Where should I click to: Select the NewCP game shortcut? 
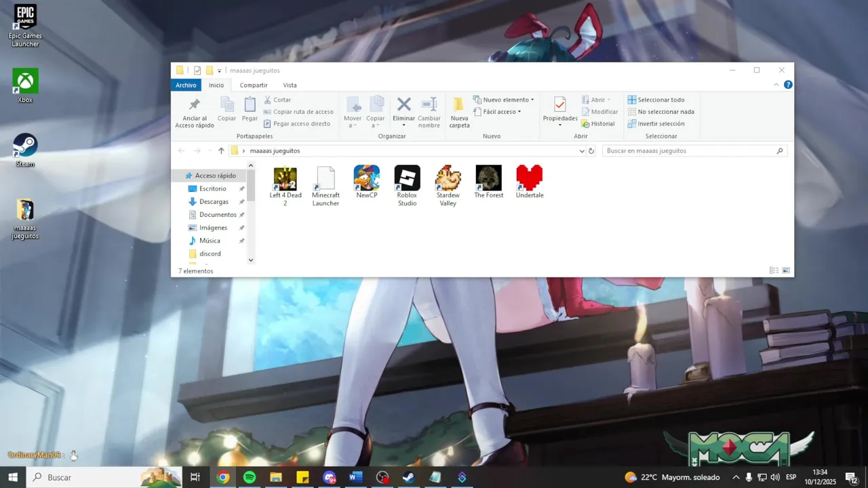(367, 182)
